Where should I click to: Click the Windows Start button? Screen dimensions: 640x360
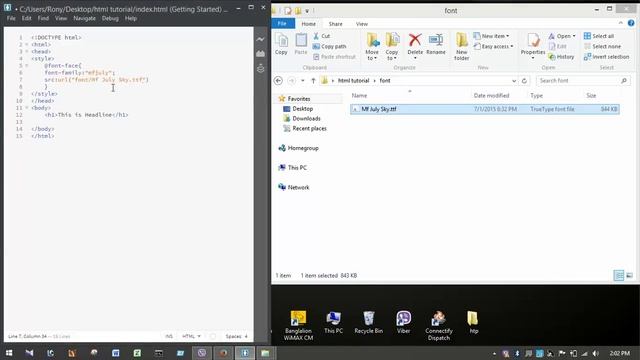click(9, 353)
